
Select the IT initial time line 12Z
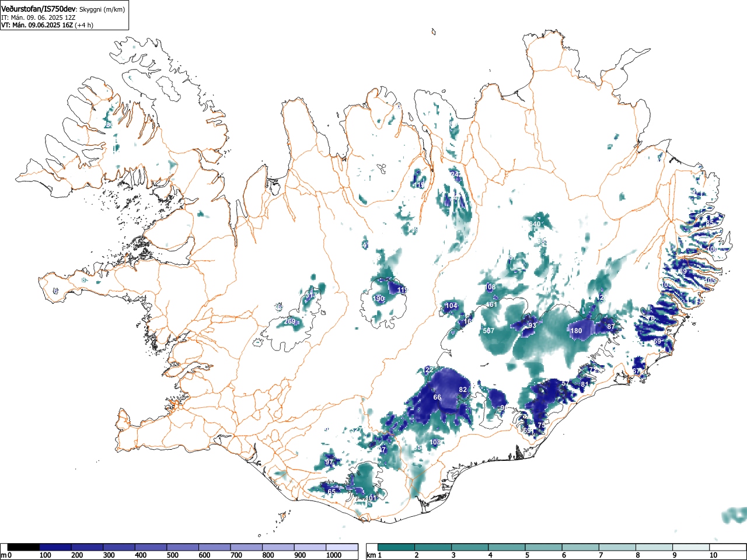[39, 17]
